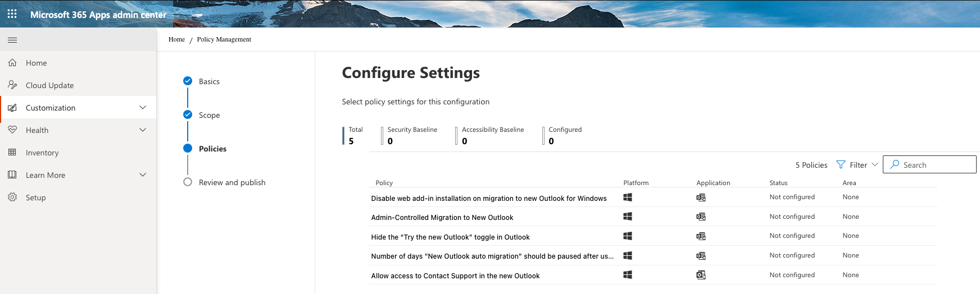Select the Scope completed step indicator
Viewport: 980px width, 294px height.
(188, 115)
